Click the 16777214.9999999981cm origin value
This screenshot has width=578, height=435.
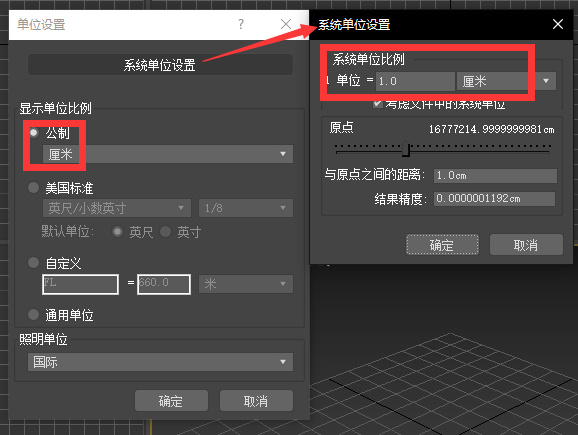(x=491, y=129)
